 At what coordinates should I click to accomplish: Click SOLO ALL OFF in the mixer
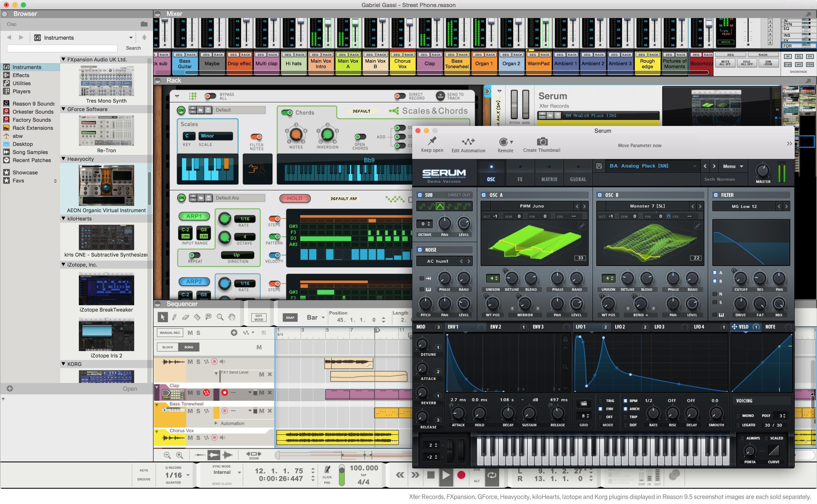747,63
